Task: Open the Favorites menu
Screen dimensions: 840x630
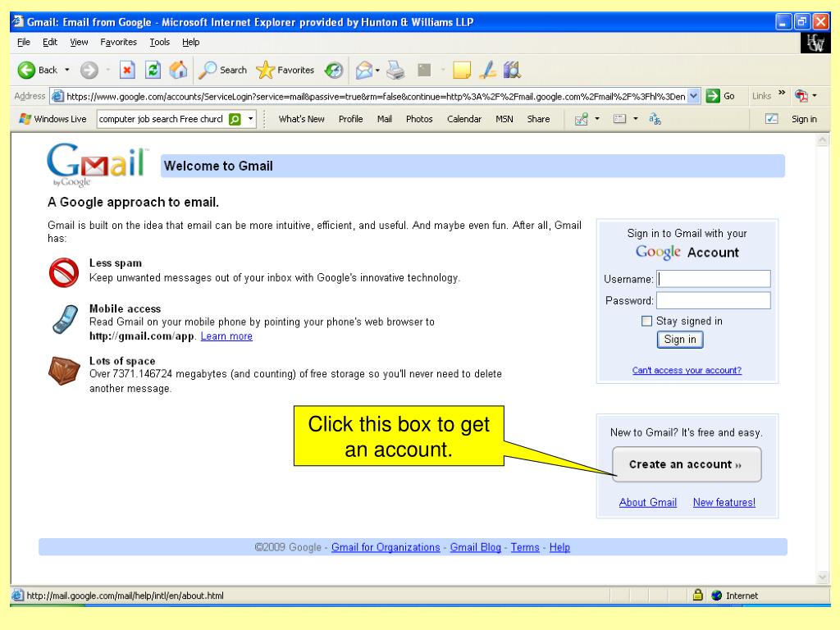Action: coord(118,42)
